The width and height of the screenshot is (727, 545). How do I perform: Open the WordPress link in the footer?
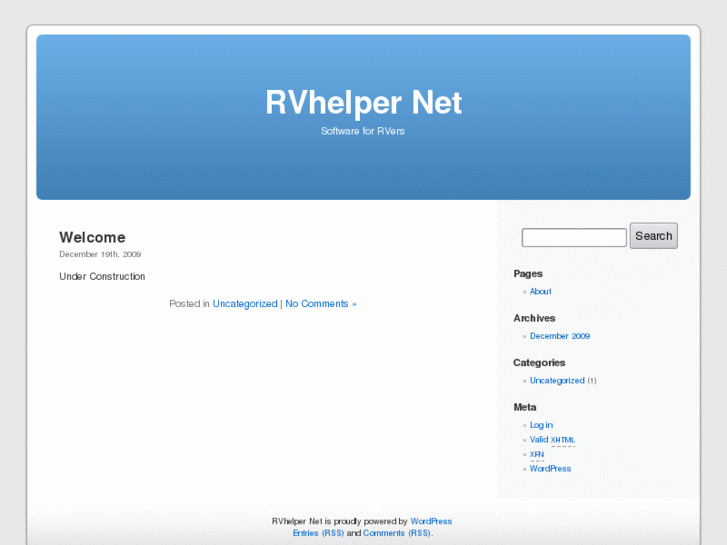431,521
